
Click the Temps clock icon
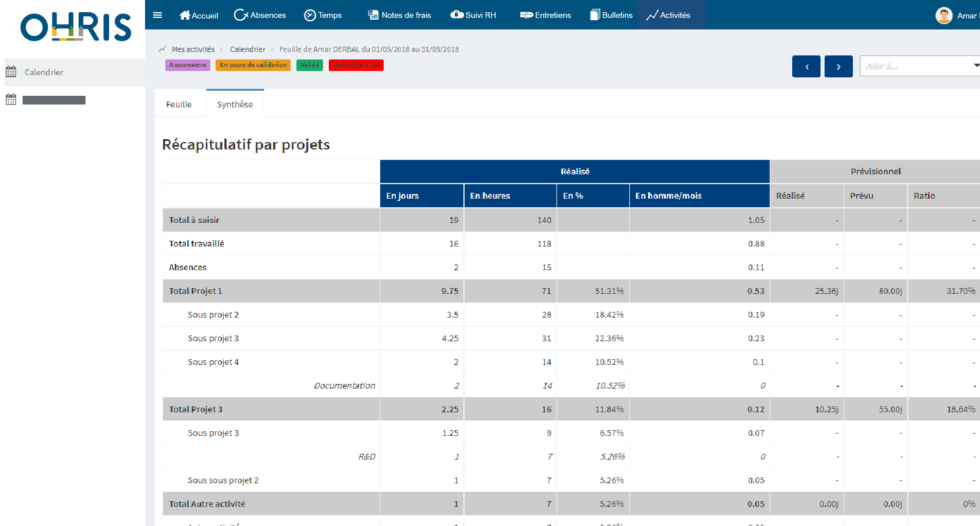click(310, 15)
